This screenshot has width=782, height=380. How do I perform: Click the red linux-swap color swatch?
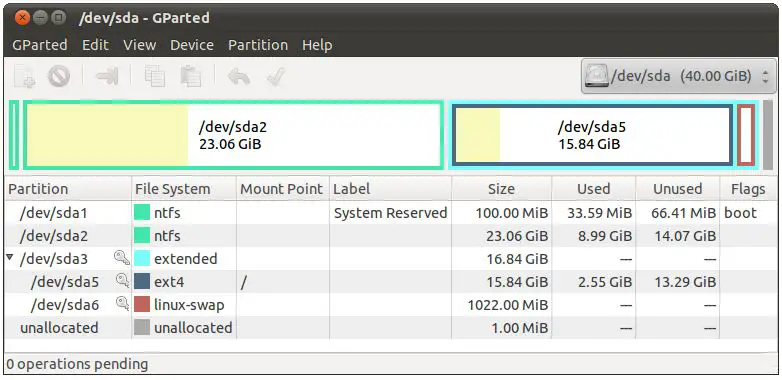(x=142, y=305)
